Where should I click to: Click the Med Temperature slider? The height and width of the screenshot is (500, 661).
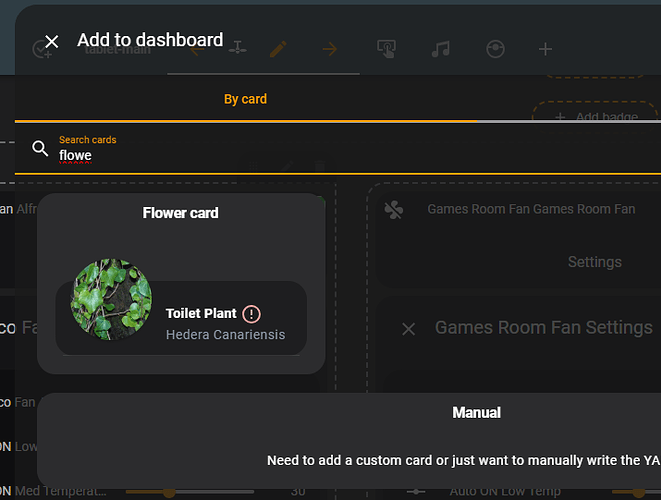pyautogui.click(x=200, y=491)
